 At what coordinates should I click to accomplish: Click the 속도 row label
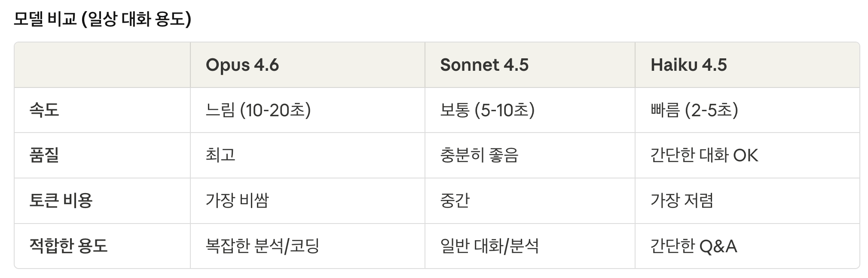(x=44, y=110)
